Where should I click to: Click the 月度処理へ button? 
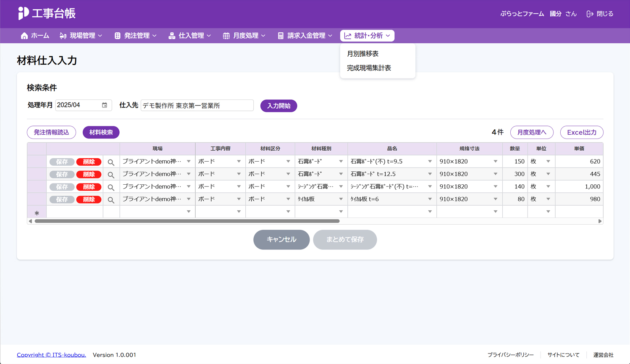tap(532, 132)
